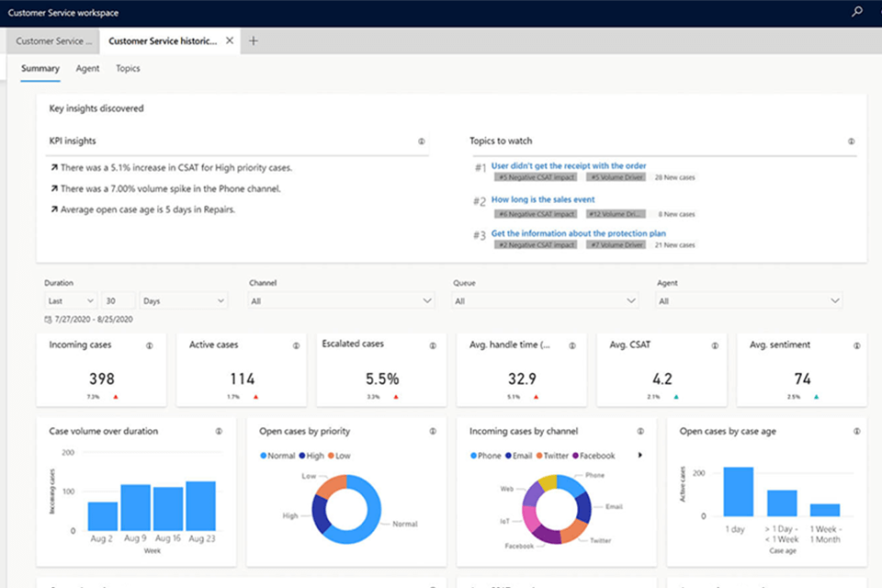Image resolution: width=882 pixels, height=588 pixels.
Task: Open 'How long is the sales event' topic
Action: tap(543, 199)
